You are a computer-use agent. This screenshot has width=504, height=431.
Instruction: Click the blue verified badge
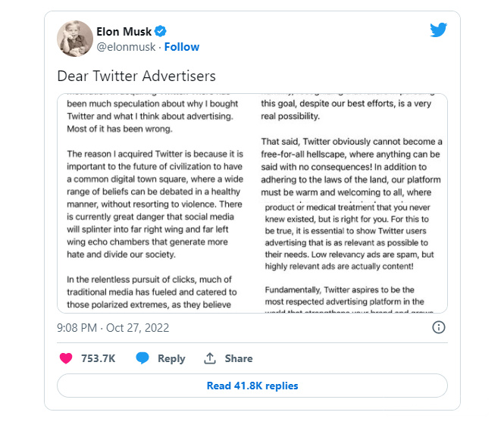[x=161, y=31]
